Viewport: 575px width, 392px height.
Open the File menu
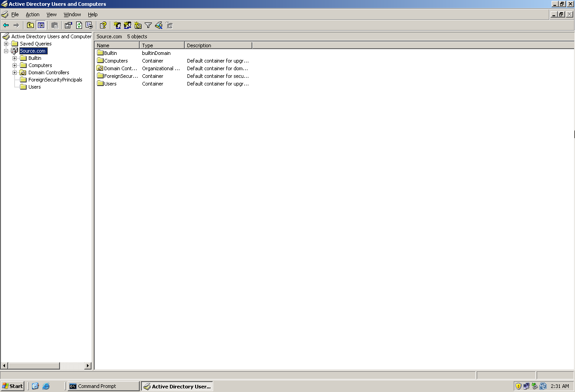tap(15, 14)
